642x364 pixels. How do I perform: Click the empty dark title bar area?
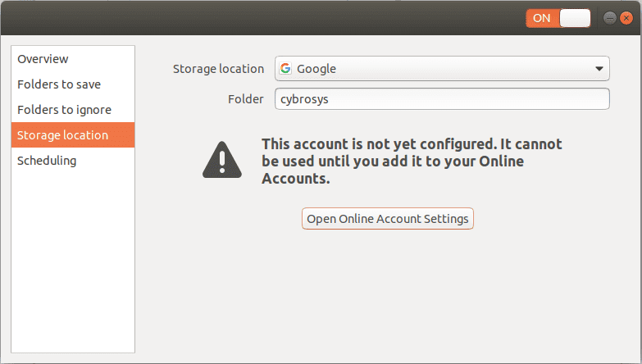click(246, 18)
